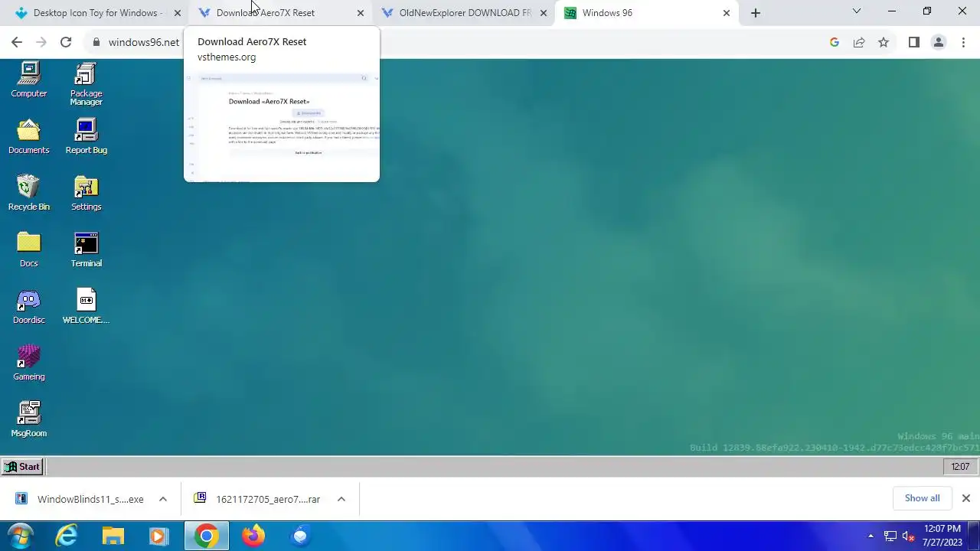
Task: Open the system clock and date
Action: point(942,536)
